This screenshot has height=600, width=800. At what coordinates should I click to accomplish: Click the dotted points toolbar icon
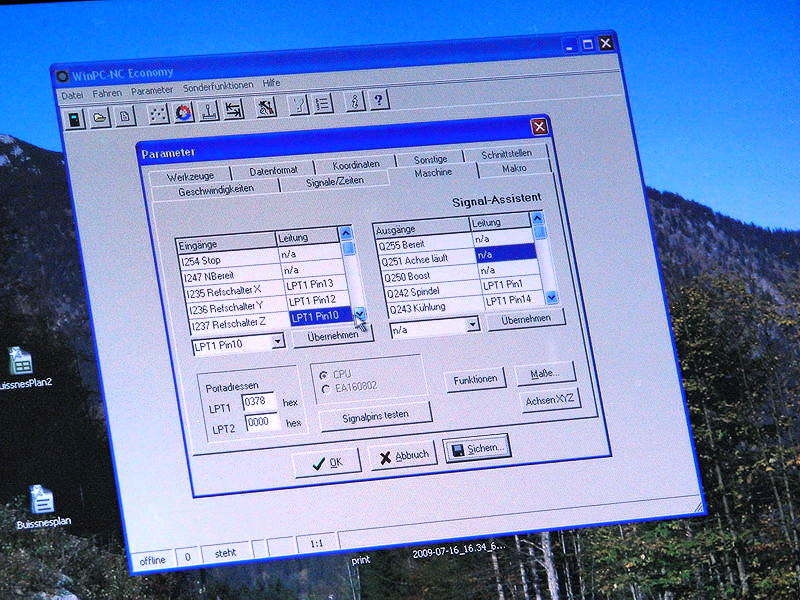159,114
